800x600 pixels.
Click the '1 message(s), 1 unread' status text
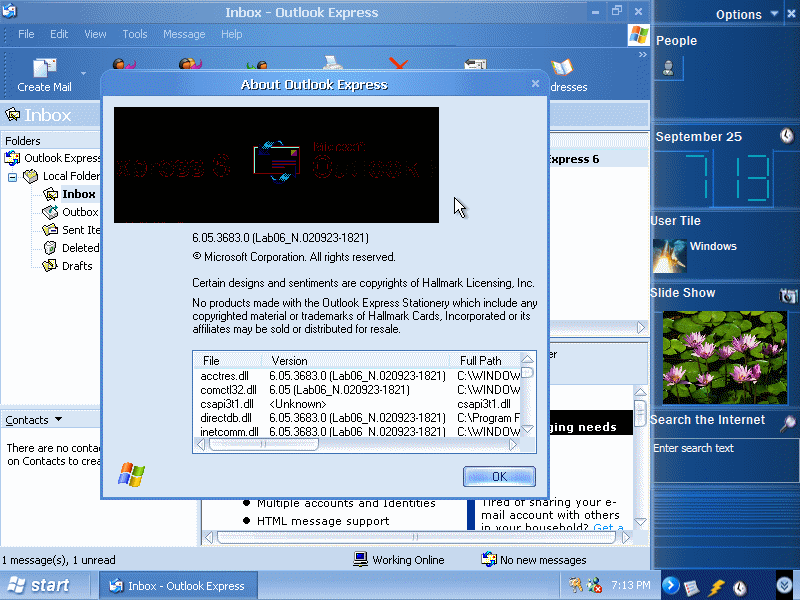(x=59, y=560)
